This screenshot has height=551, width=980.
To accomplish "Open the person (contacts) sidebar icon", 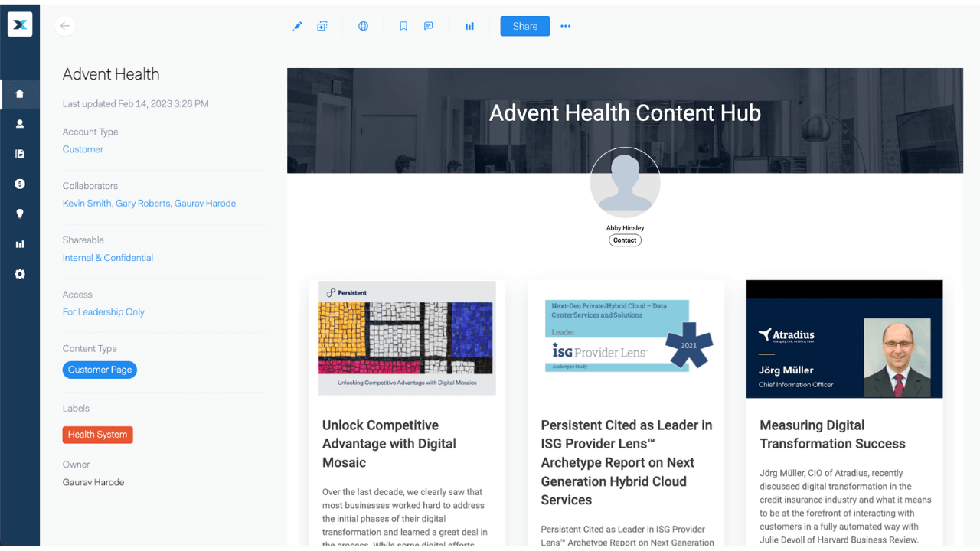I will [x=20, y=124].
